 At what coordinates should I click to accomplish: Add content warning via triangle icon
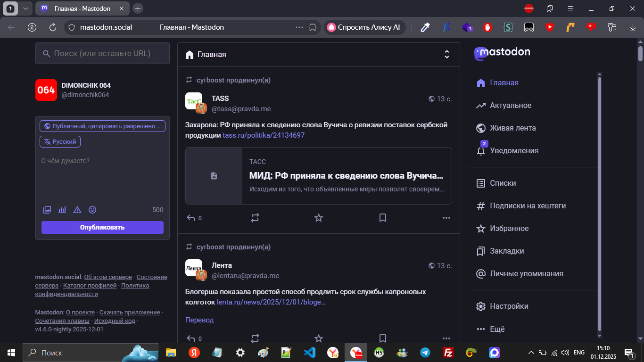(77, 210)
